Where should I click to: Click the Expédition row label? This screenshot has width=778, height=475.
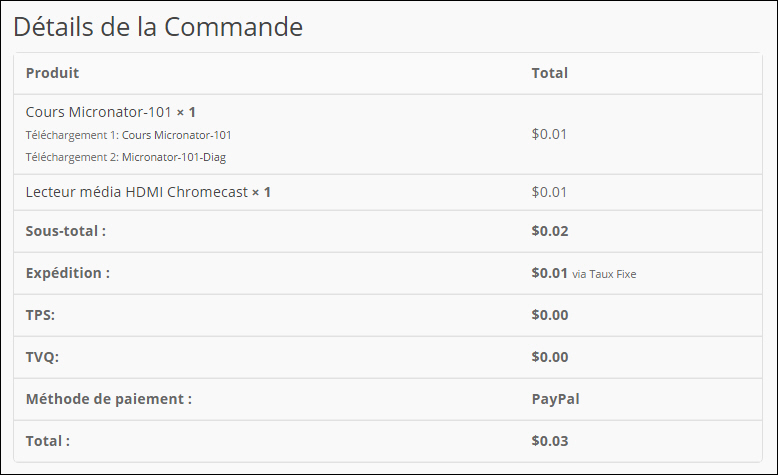tap(67, 273)
